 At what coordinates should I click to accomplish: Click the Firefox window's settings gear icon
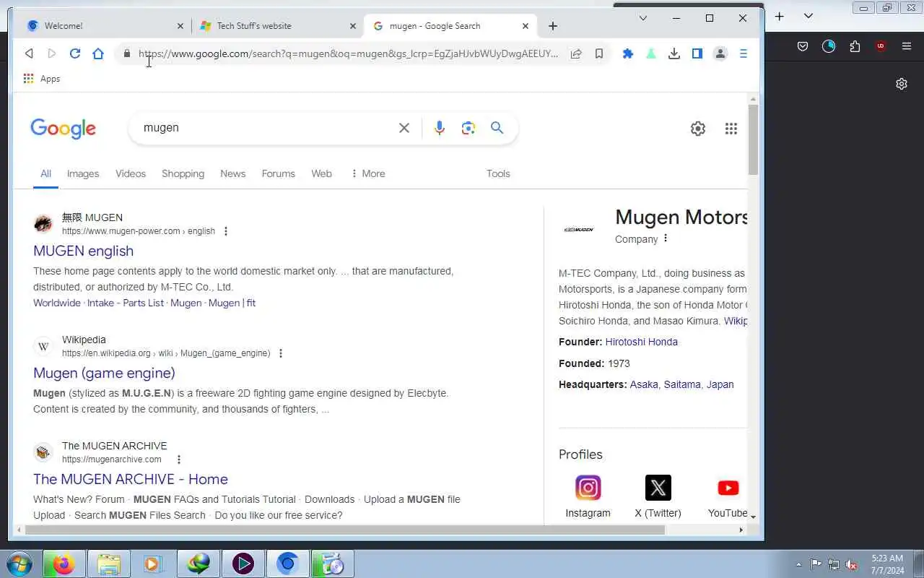pos(902,84)
